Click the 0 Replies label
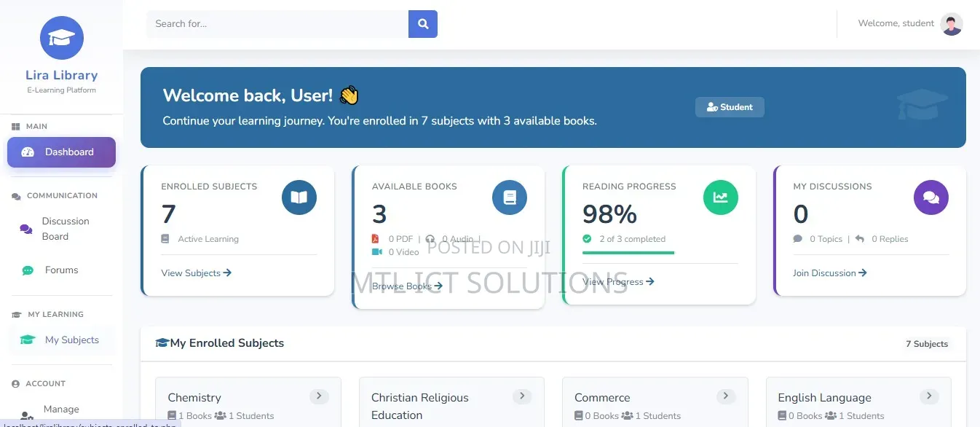Image resolution: width=980 pixels, height=427 pixels. click(890, 239)
